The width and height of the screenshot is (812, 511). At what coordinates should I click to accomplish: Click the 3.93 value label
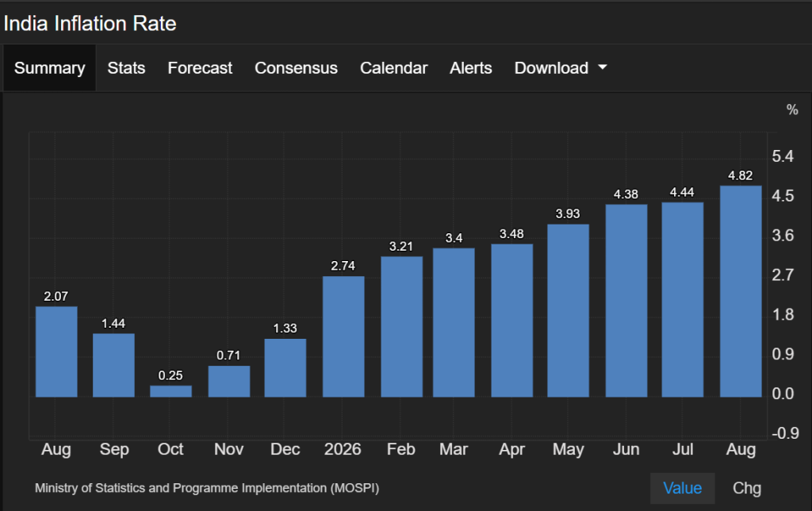pyautogui.click(x=568, y=213)
